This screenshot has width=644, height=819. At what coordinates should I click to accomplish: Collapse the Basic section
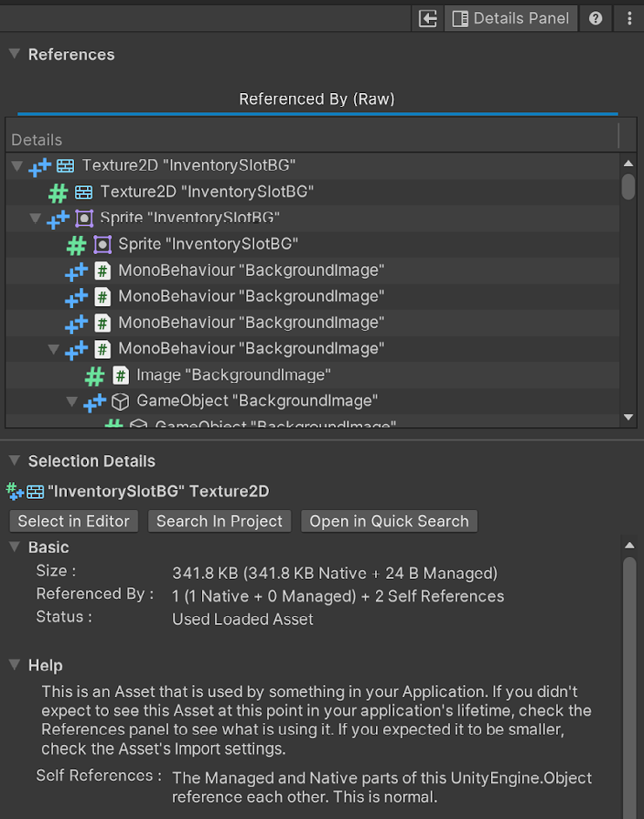coord(13,547)
